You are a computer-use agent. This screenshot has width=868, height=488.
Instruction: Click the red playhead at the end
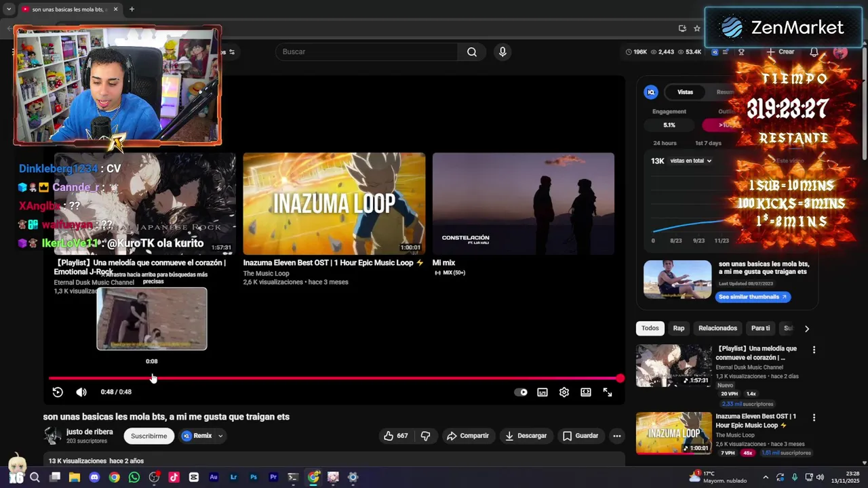click(x=620, y=378)
